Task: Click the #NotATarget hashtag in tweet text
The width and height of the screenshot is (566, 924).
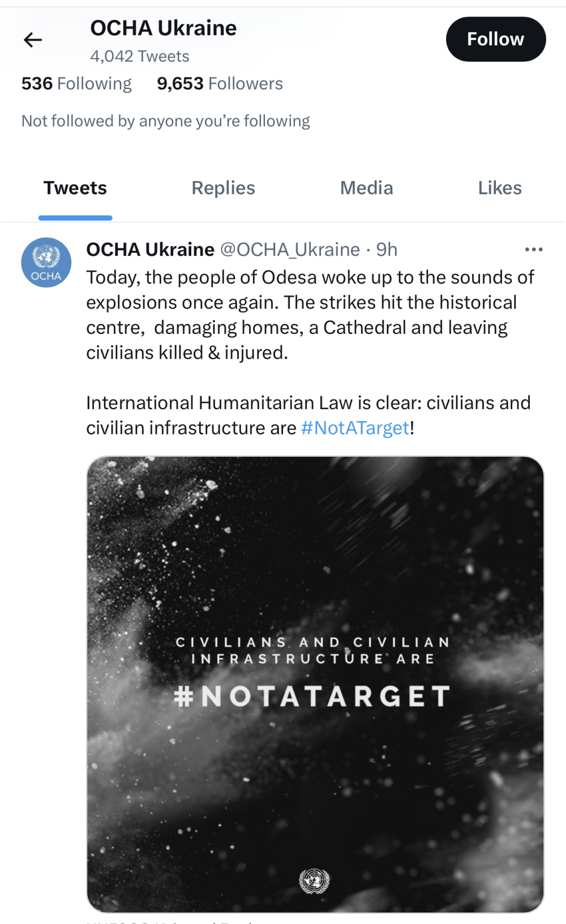Action: click(355, 428)
